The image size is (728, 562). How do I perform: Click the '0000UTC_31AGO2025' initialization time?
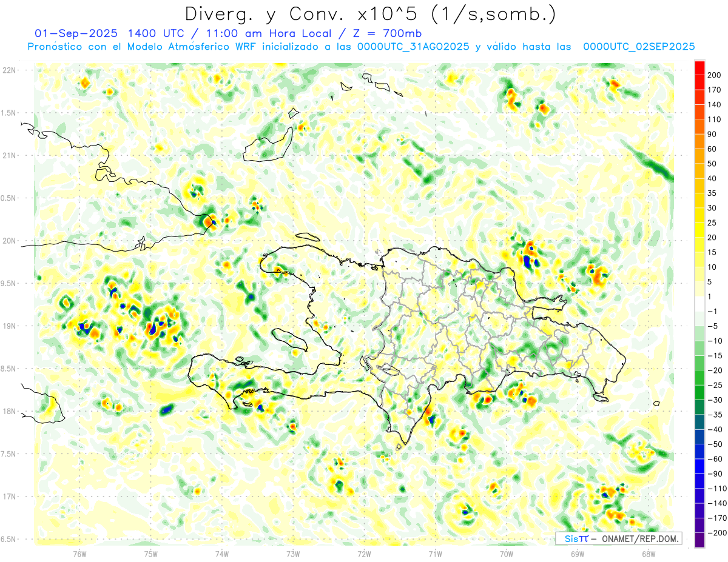tap(413, 47)
